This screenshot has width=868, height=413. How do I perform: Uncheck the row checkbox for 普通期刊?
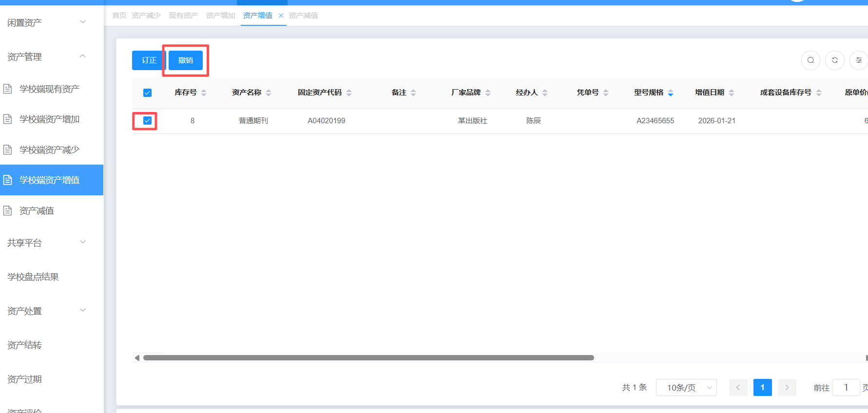[x=147, y=121]
